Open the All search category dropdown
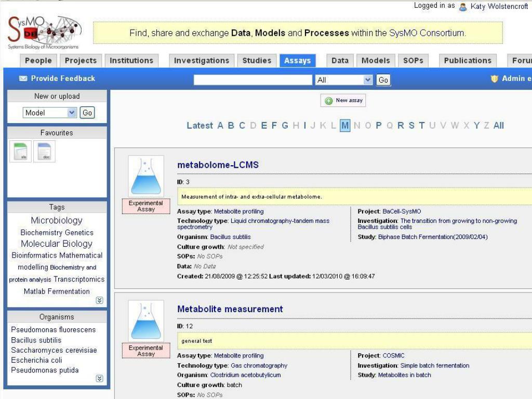 click(x=344, y=80)
